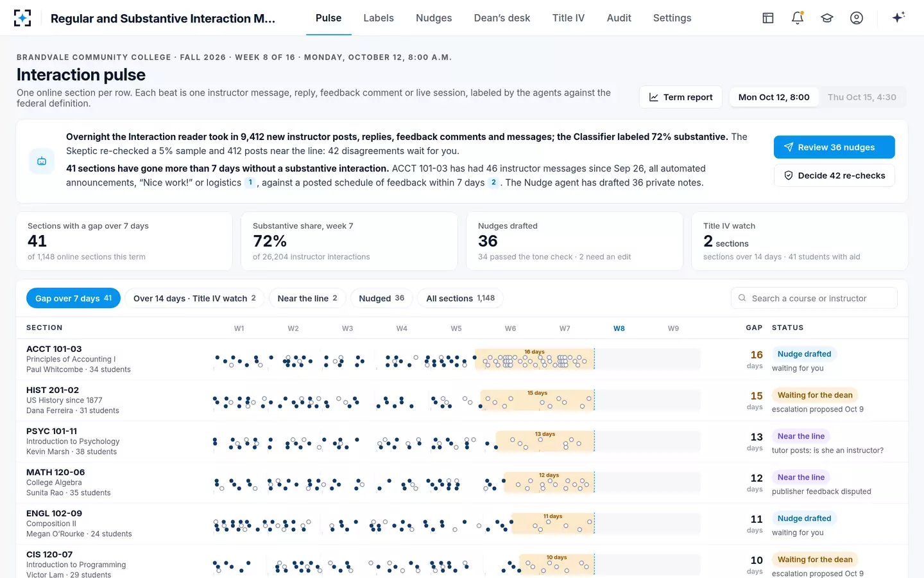Click the app logo icon
Viewport: 924px width, 578px height.
(22, 18)
